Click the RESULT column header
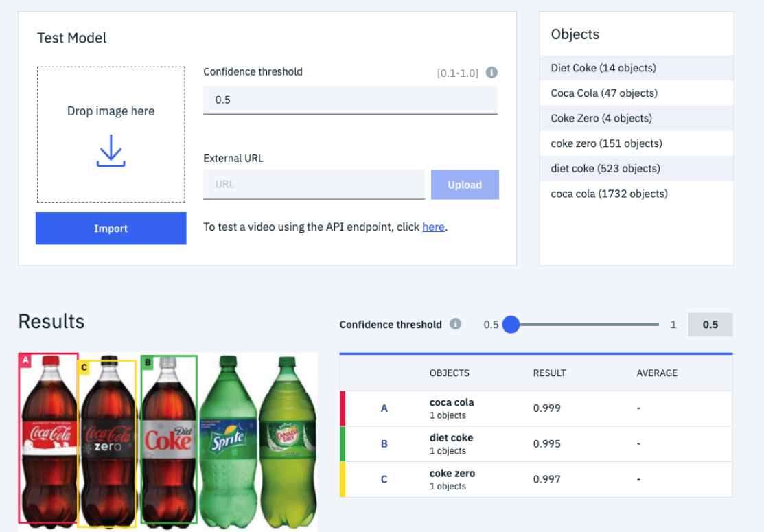764x532 pixels. (x=549, y=373)
